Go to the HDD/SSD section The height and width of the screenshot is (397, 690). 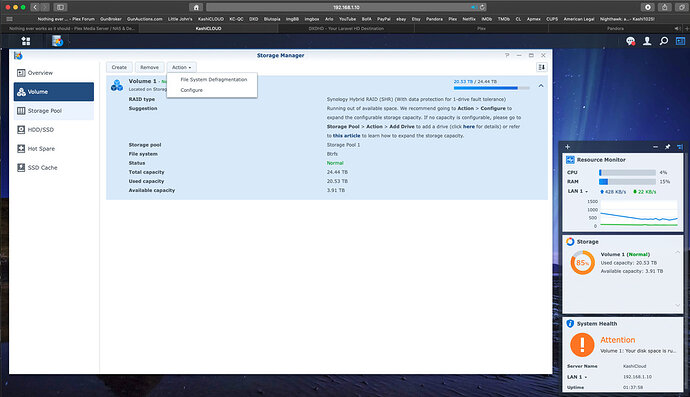tap(54, 129)
